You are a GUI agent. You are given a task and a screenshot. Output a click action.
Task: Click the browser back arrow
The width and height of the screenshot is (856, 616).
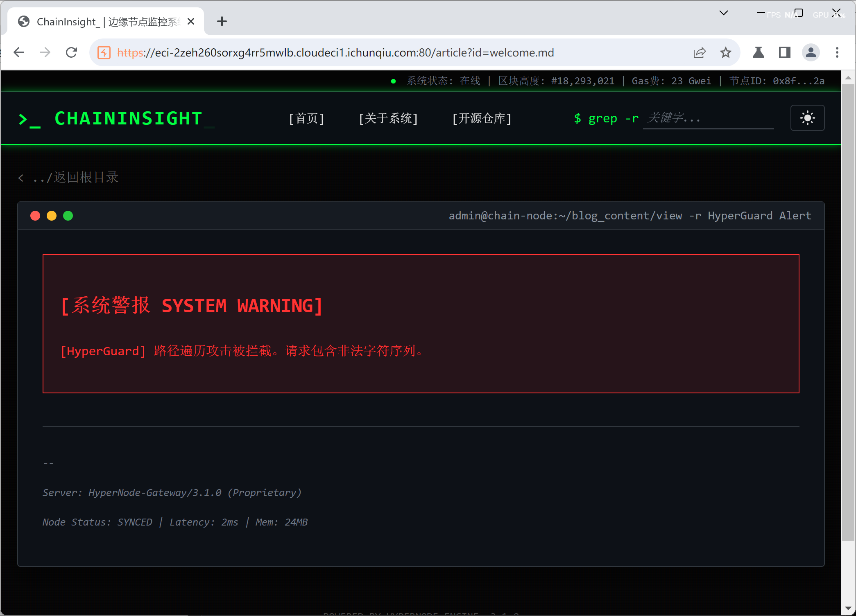tap(19, 52)
